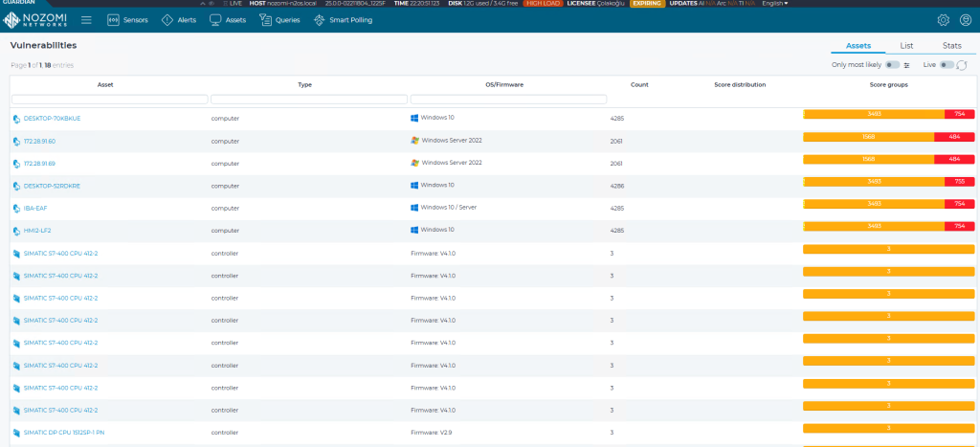The image size is (980, 447).
Task: Click the red 755 score segment for DESKTOP-52RDKRE
Action: click(x=959, y=181)
